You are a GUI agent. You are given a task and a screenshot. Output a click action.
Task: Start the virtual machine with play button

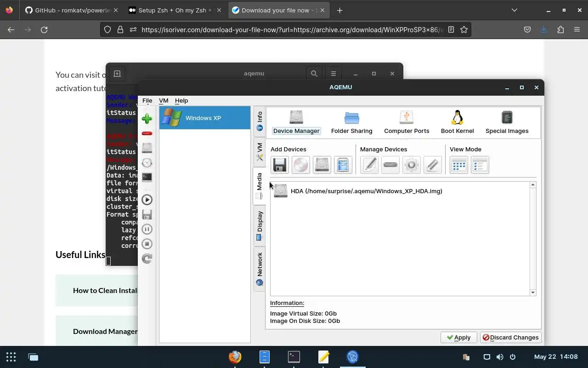point(147,200)
